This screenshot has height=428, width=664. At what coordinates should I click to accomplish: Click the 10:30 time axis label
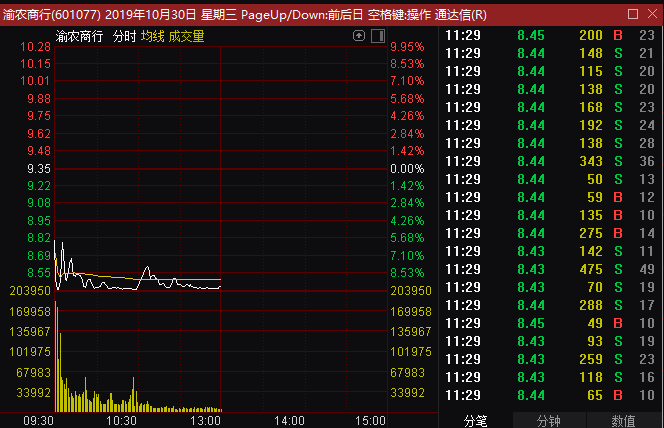[x=122, y=421]
